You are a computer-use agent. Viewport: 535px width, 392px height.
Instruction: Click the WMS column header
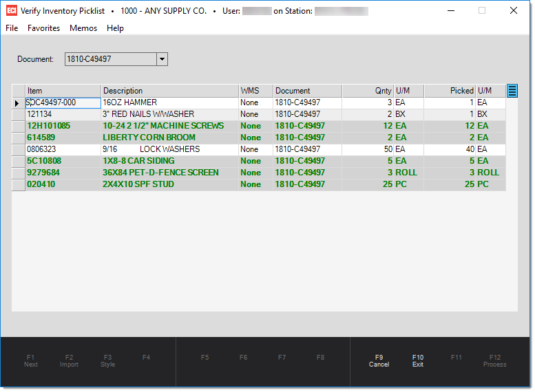coord(256,91)
